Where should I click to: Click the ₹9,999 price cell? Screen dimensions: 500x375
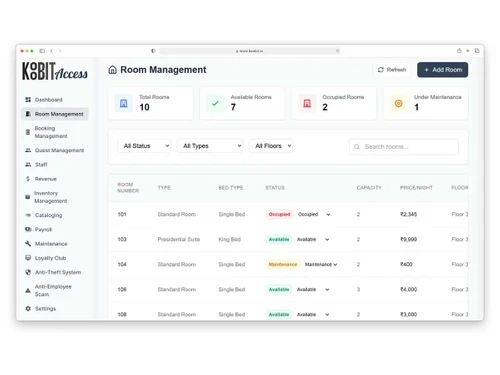tap(409, 239)
